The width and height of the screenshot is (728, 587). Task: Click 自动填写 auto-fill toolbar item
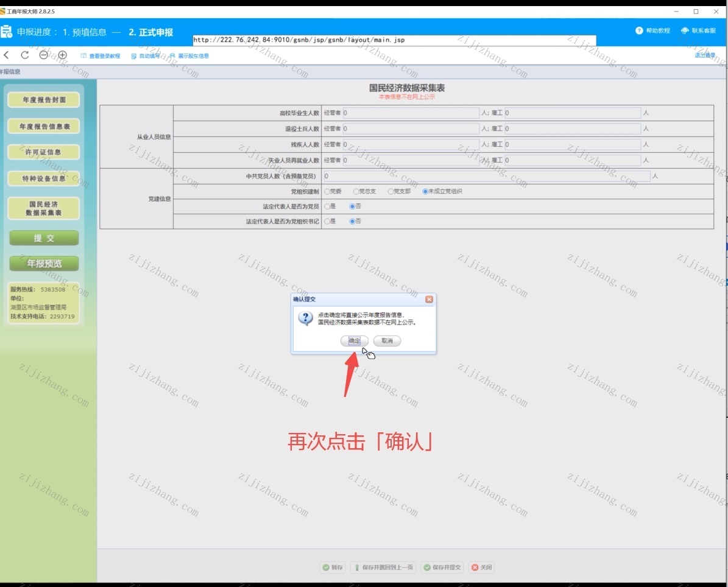click(146, 56)
